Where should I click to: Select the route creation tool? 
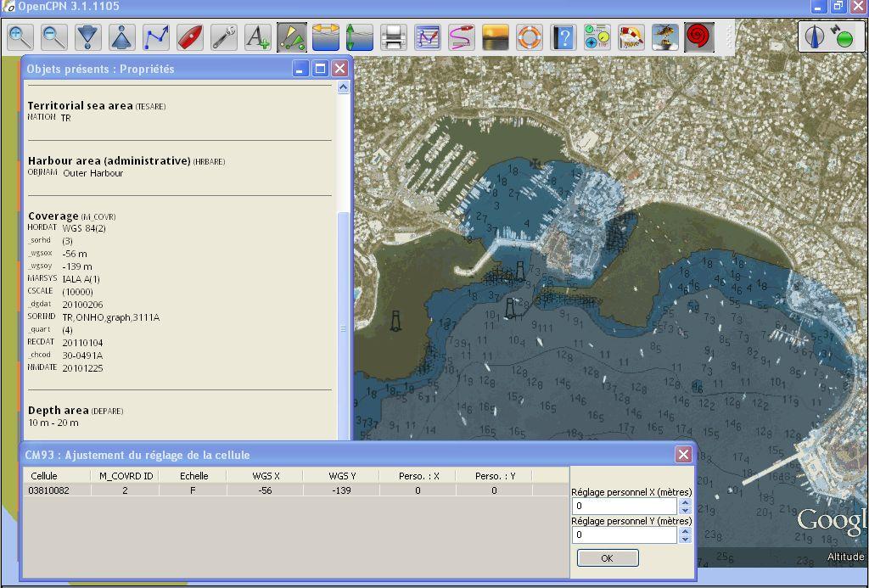[x=156, y=37]
